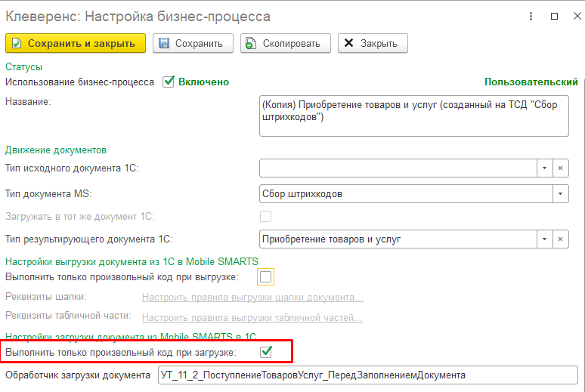This screenshot has height=392, width=585.
Task: Click into the Название text field
Action: pos(413,116)
